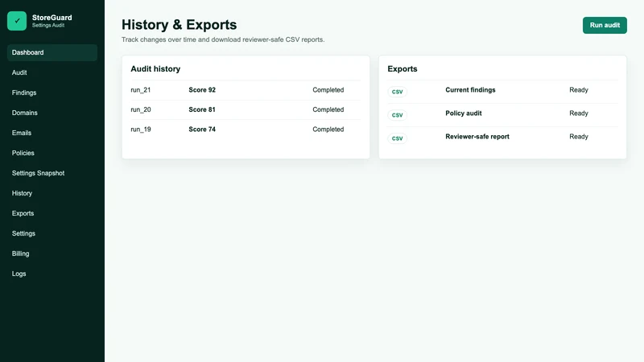Click the StoreGuard brand name
Viewport: 644px width, 362px height.
pyautogui.click(x=52, y=18)
